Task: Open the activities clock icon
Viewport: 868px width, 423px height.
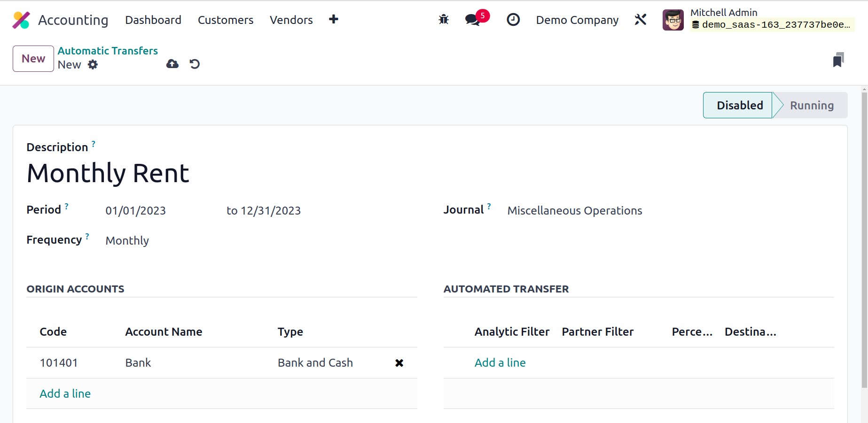Action: 513,20
